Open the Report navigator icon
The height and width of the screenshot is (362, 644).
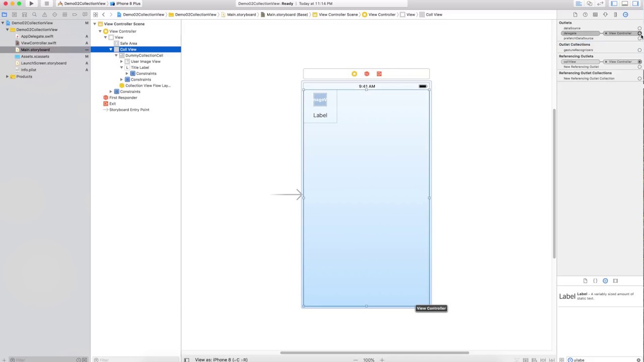pyautogui.click(x=85, y=15)
